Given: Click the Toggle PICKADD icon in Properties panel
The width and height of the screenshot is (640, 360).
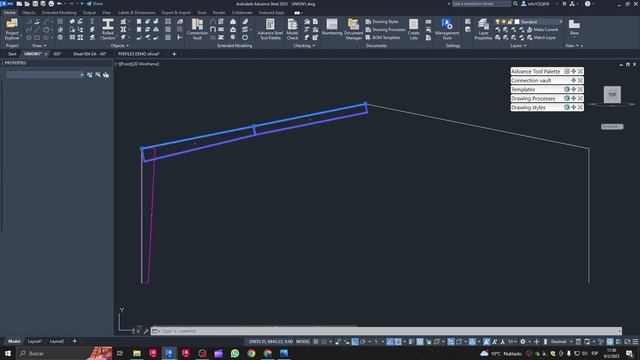Looking at the screenshot, I should point(90,75).
